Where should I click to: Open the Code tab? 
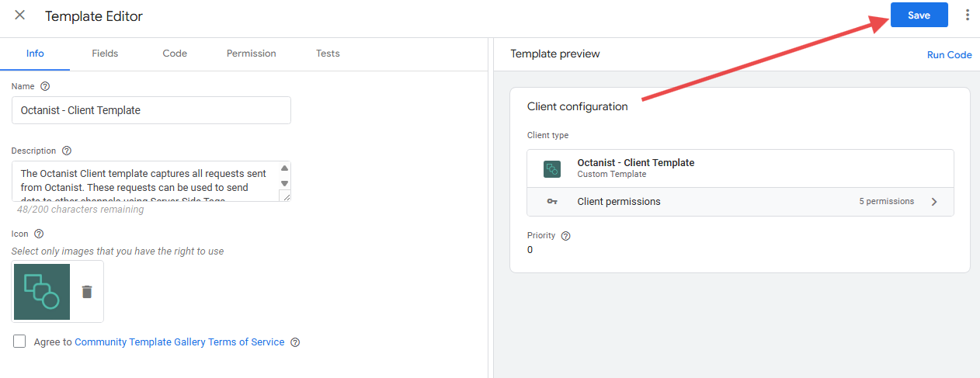175,54
